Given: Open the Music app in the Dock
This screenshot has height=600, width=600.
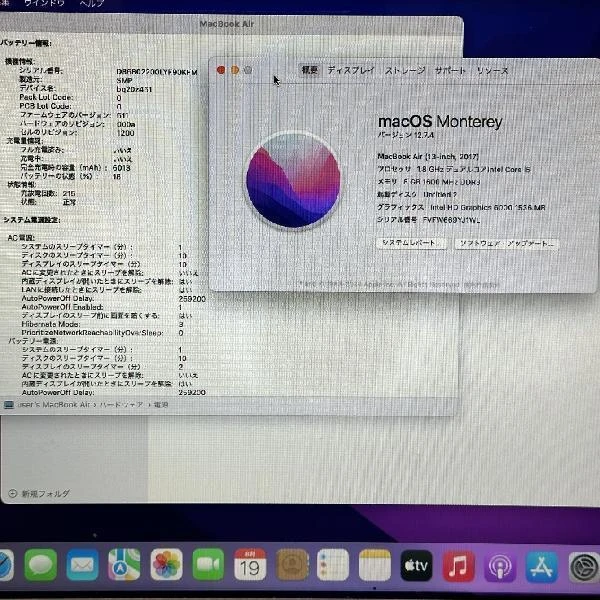Looking at the screenshot, I should [458, 566].
